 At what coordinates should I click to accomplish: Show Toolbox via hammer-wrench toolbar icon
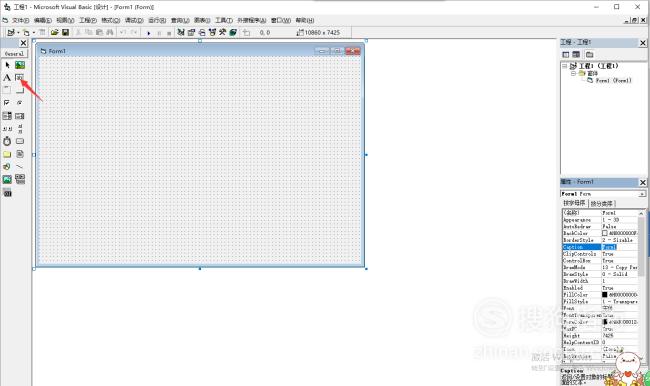tap(223, 32)
